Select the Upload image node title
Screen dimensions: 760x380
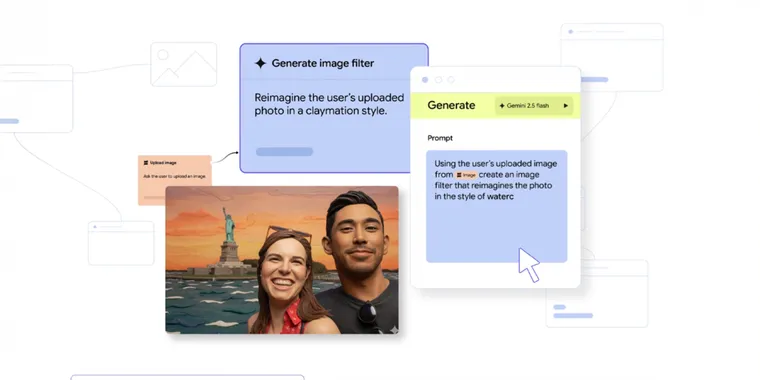163,163
